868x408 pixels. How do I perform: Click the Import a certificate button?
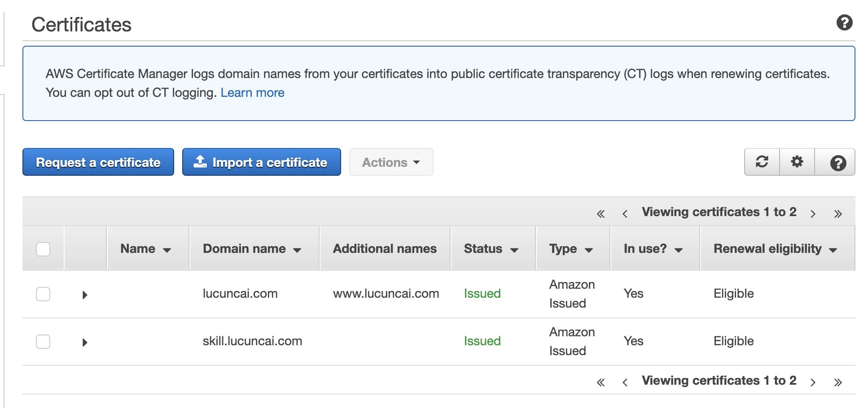[261, 162]
